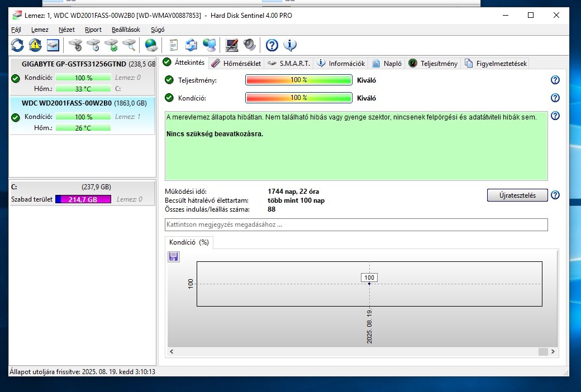The width and height of the screenshot is (581, 392).
Task: Open the computer configuration screwdriver icon
Action: (232, 45)
